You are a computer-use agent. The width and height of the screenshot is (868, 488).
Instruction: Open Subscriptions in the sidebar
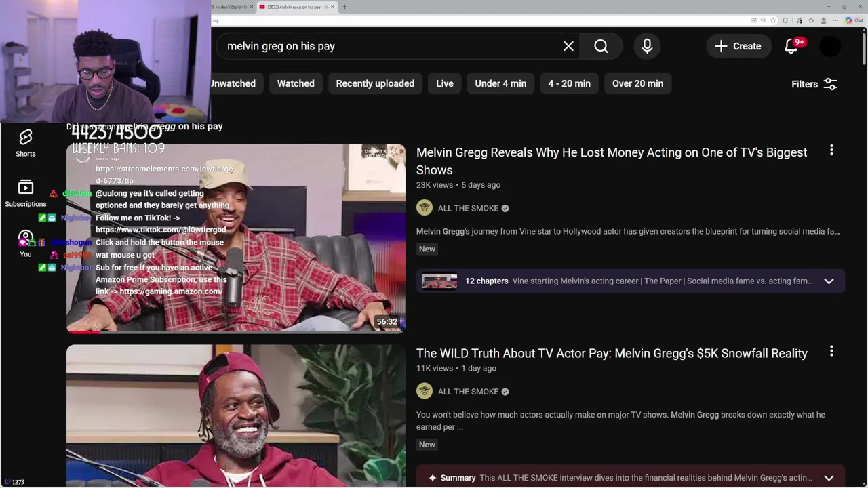(26, 193)
